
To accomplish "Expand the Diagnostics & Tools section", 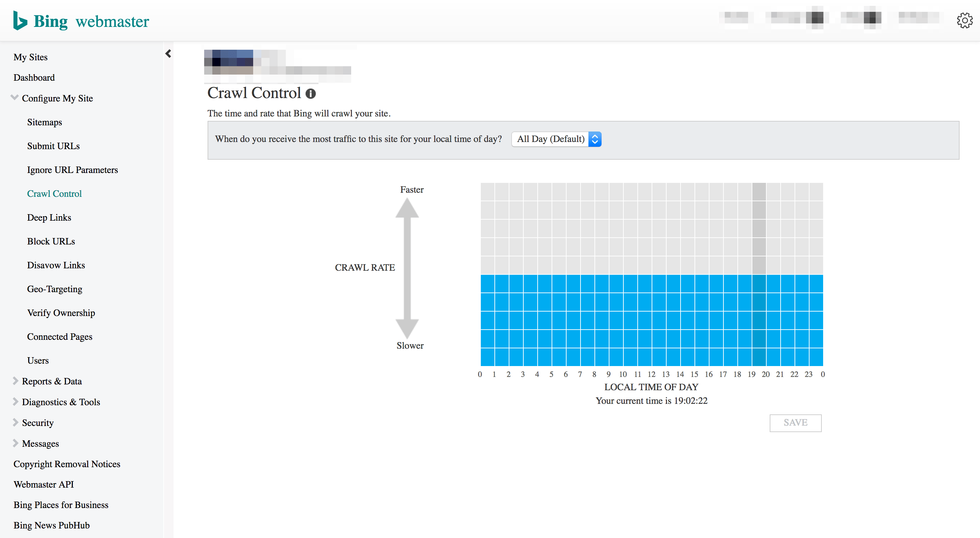I will tap(61, 402).
